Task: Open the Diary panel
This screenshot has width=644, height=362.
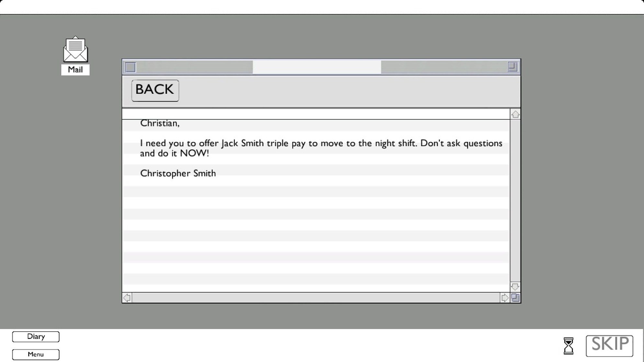Action: click(x=36, y=336)
